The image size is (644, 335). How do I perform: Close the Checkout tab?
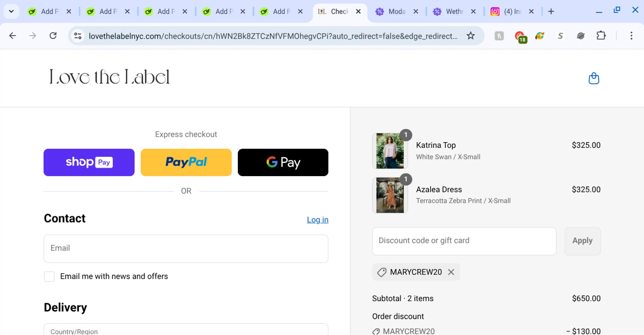click(x=358, y=12)
